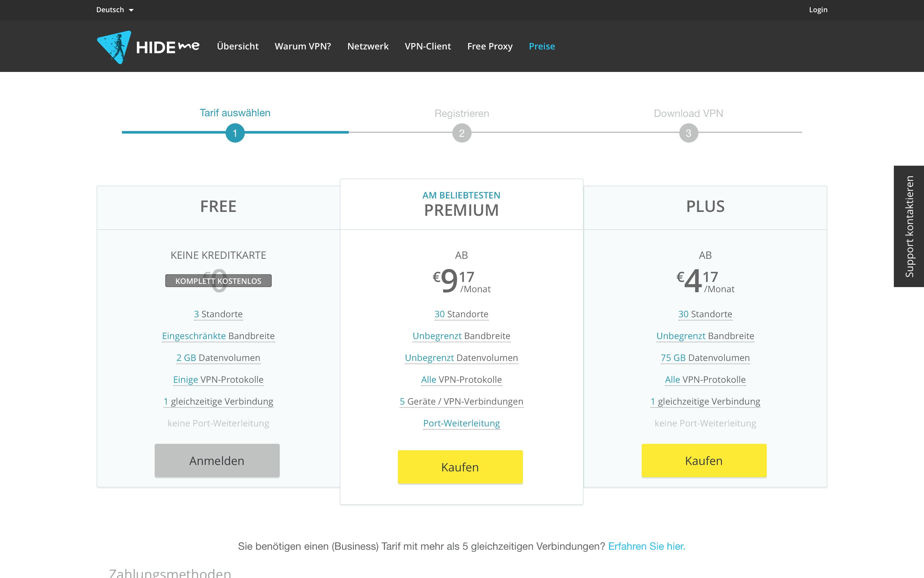The width and height of the screenshot is (924, 578).
Task: Follow the Erfahren Sie hier link
Action: (646, 546)
